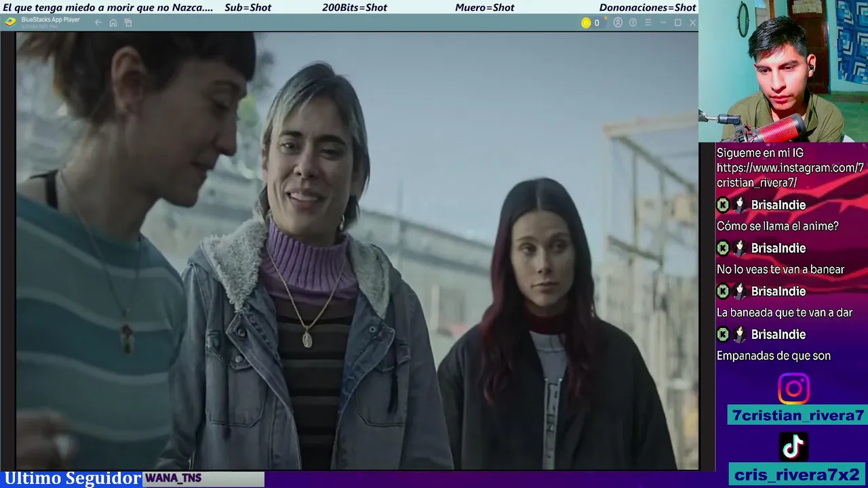Click BrisaIndie above 'Empanadas de que son'
This screenshot has width=868, height=488.
(x=778, y=334)
